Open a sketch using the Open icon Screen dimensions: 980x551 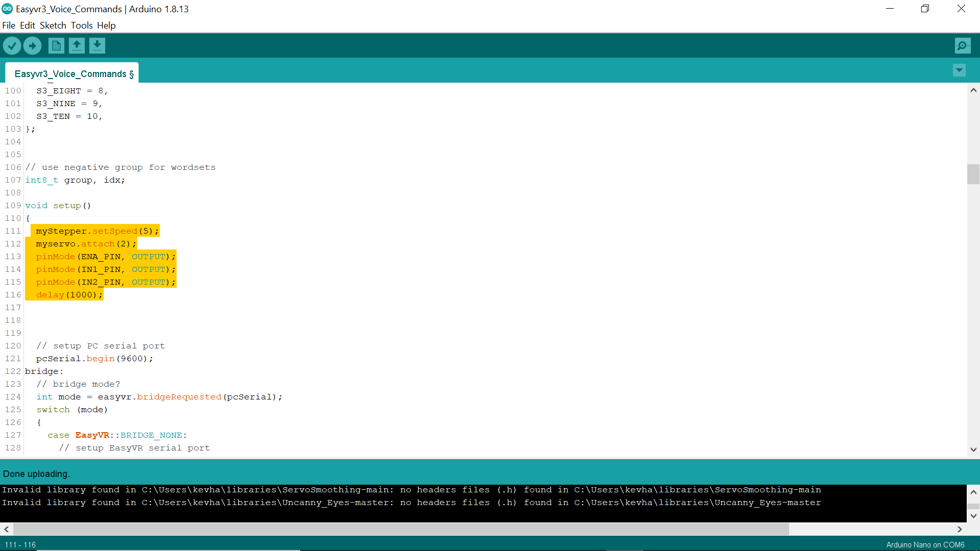77,45
